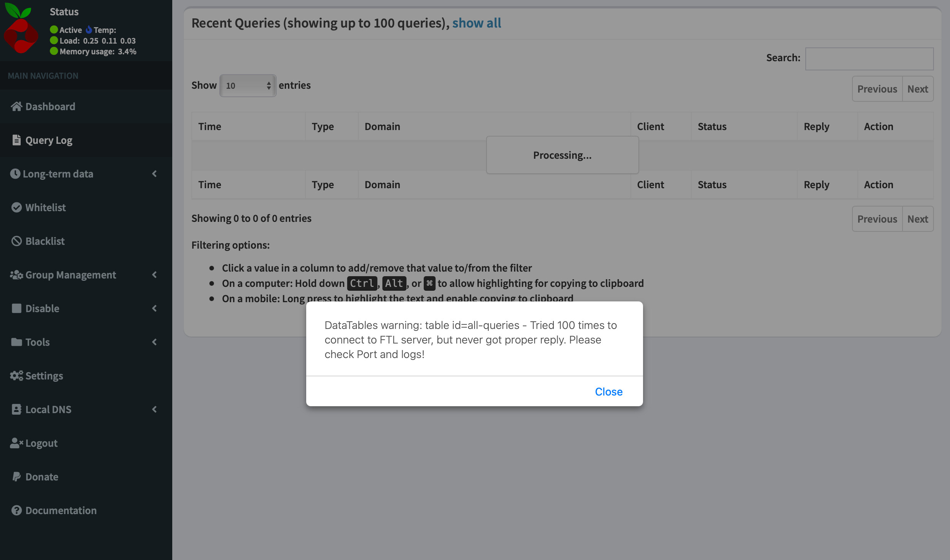Click the Query Log document icon

16,140
